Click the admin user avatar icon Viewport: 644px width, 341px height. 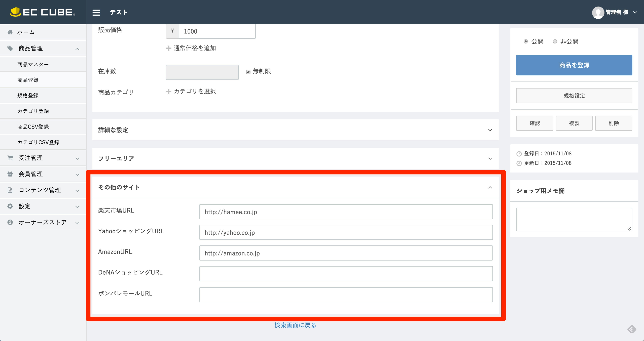[598, 12]
